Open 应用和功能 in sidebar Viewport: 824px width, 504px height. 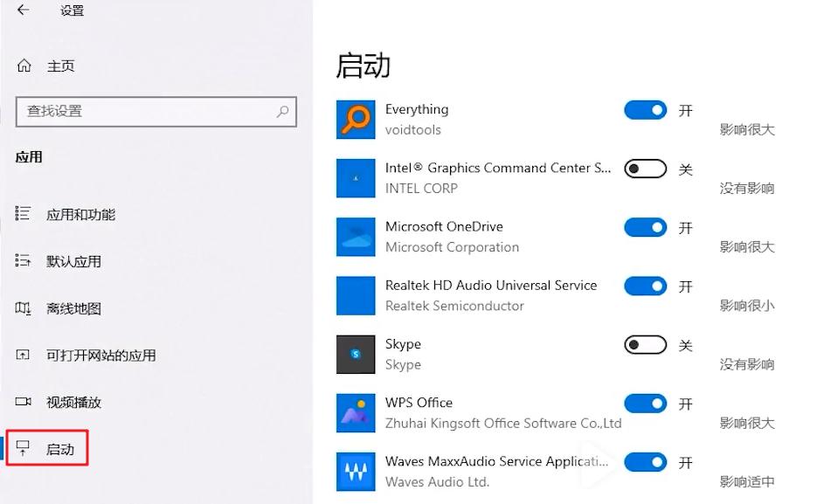click(x=80, y=214)
